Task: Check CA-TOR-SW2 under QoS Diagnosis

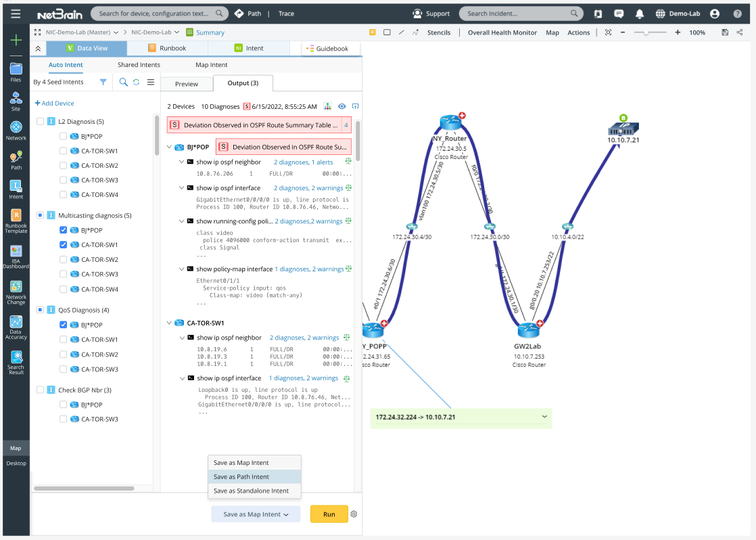Action: (63, 353)
